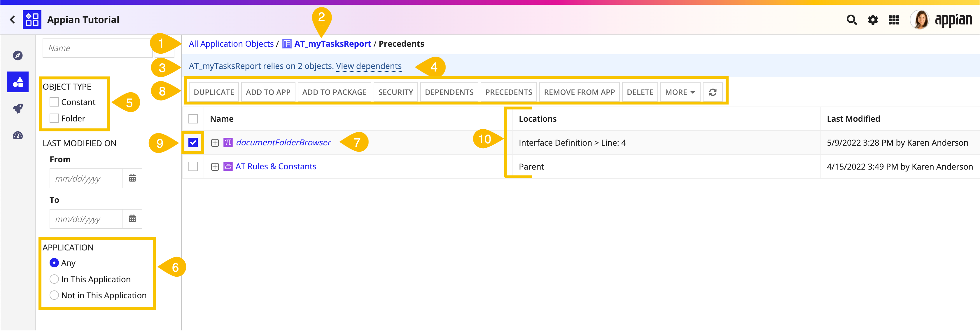Screen dimensions: 980x331
Task: Click the refresh icon in the toolbar
Action: point(712,92)
